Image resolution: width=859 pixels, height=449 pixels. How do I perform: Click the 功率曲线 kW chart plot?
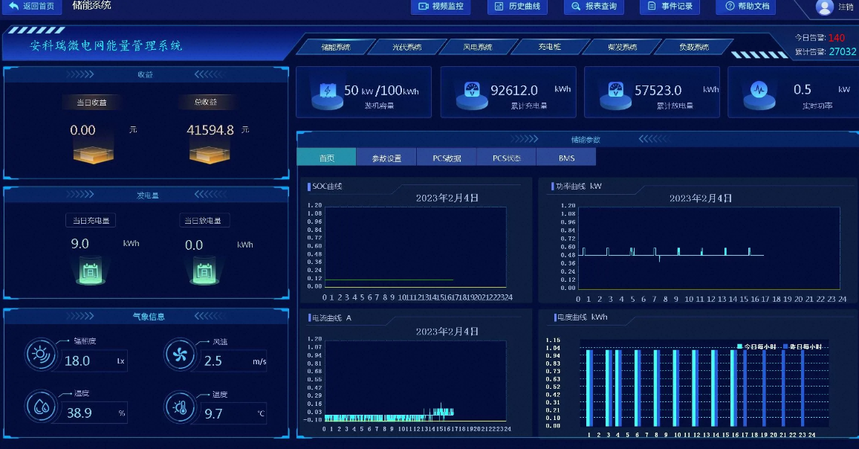709,248
